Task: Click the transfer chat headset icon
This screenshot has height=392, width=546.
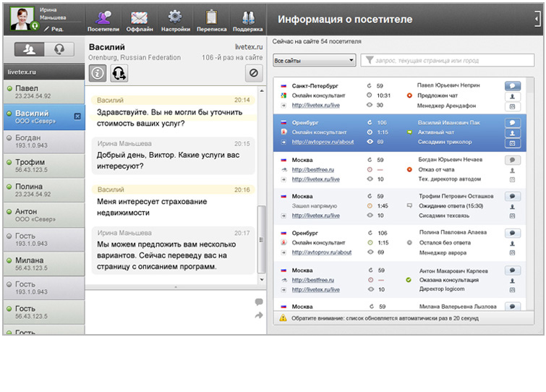Action: click(119, 72)
